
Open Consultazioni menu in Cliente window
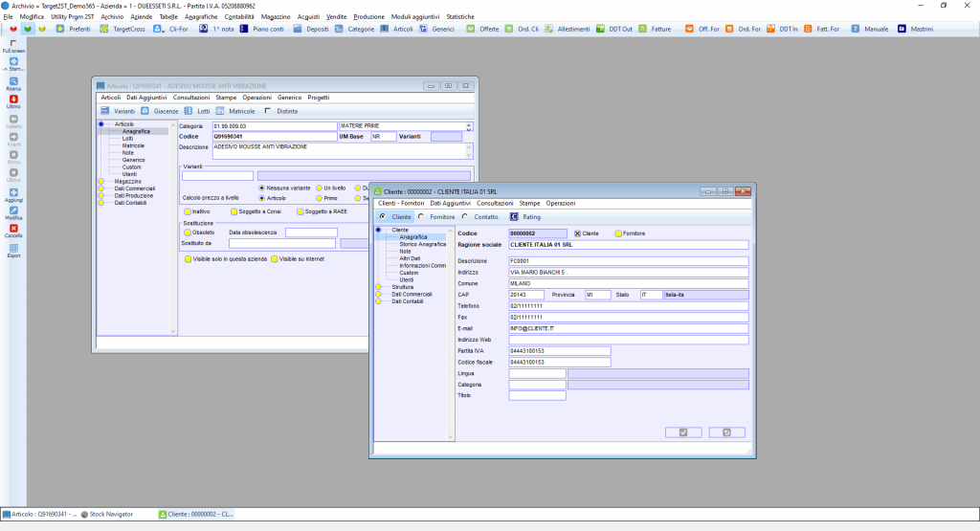[495, 203]
